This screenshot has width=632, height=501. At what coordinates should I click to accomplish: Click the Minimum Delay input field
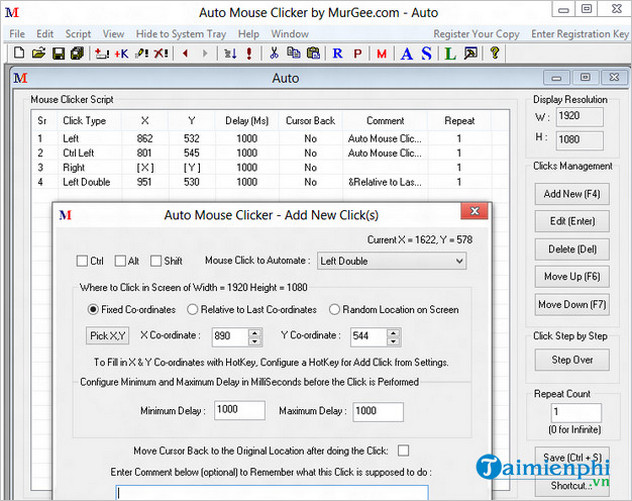[239, 410]
